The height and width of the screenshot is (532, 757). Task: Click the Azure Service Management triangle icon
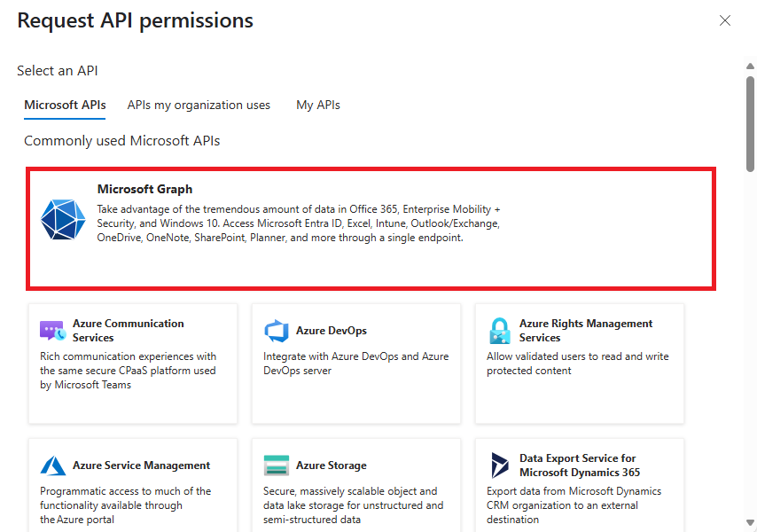coord(52,465)
